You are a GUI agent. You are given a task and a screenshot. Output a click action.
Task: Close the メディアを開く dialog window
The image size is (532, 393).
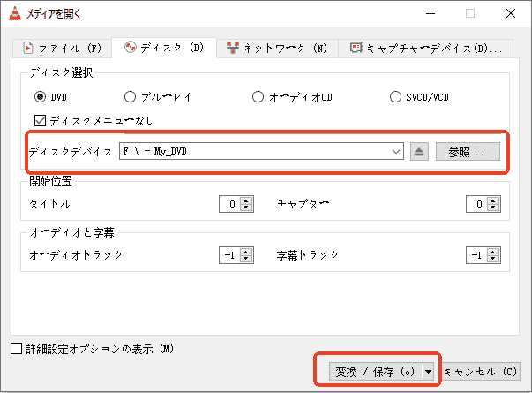(x=511, y=13)
